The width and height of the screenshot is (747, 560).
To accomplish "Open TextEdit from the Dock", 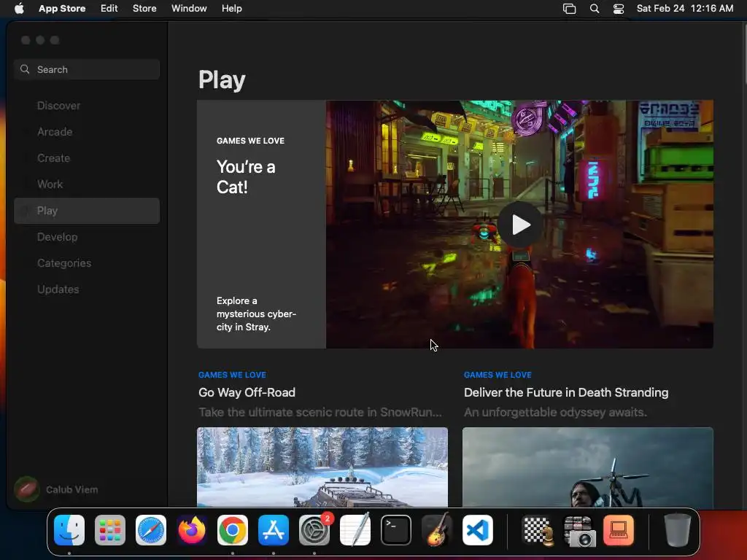I will 355,530.
